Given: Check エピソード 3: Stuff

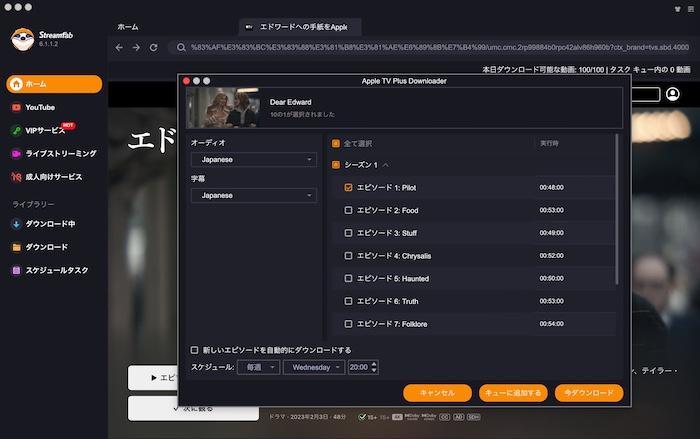Looking at the screenshot, I should [x=348, y=233].
